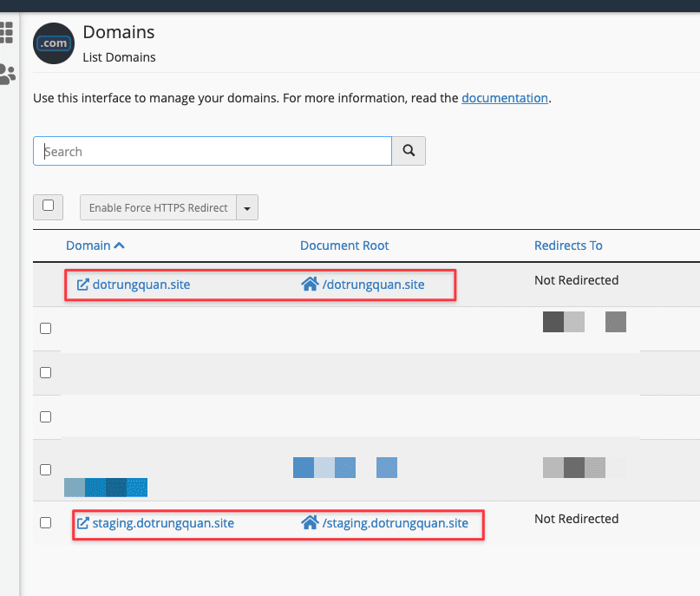Sort the list by the Domain column header
The width and height of the screenshot is (700, 596).
point(88,245)
